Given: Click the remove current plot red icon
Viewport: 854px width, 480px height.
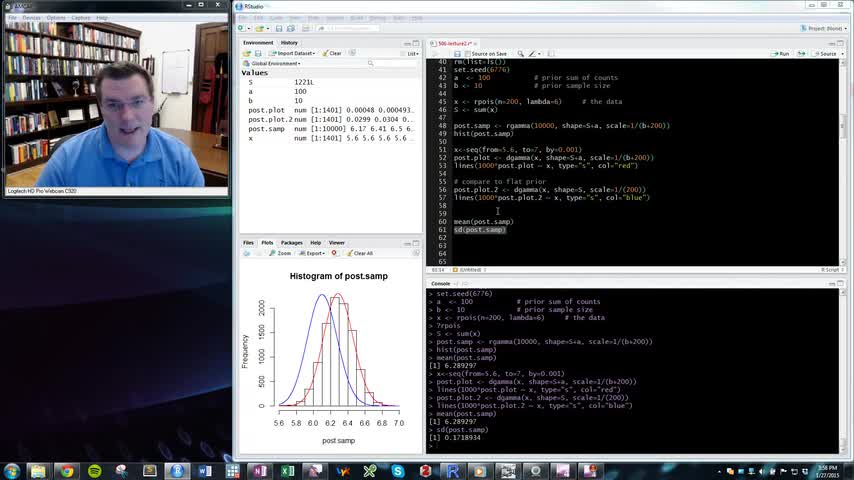Looking at the screenshot, I should click(x=334, y=253).
